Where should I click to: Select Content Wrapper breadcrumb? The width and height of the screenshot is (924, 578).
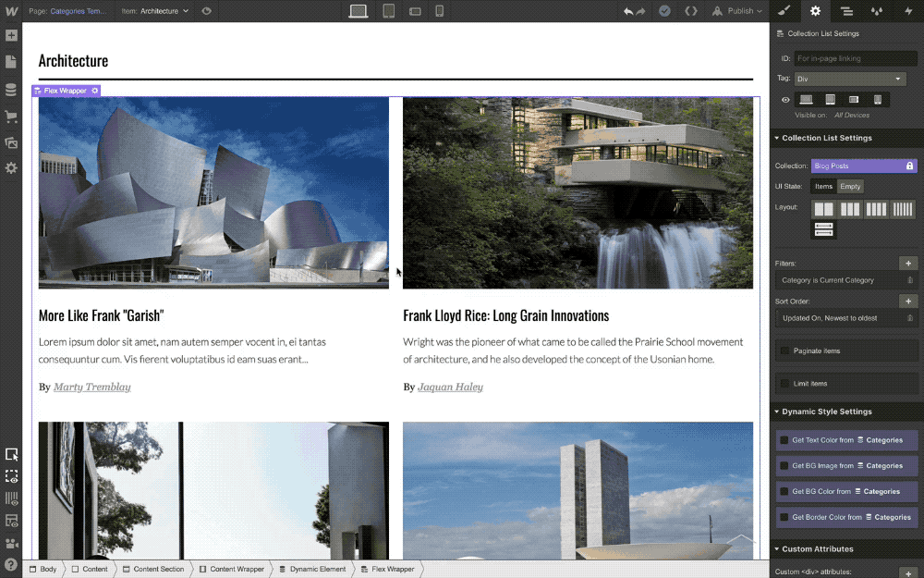[x=232, y=569]
